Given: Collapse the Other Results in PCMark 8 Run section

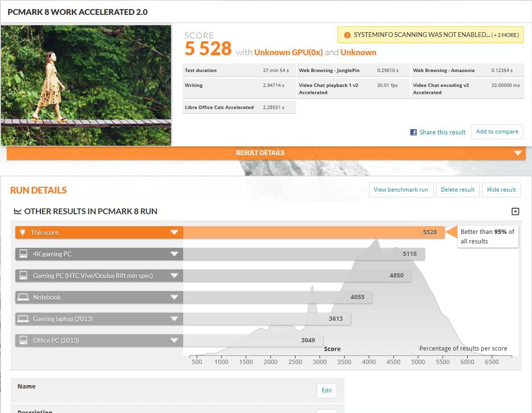Looking at the screenshot, I should click(x=515, y=211).
